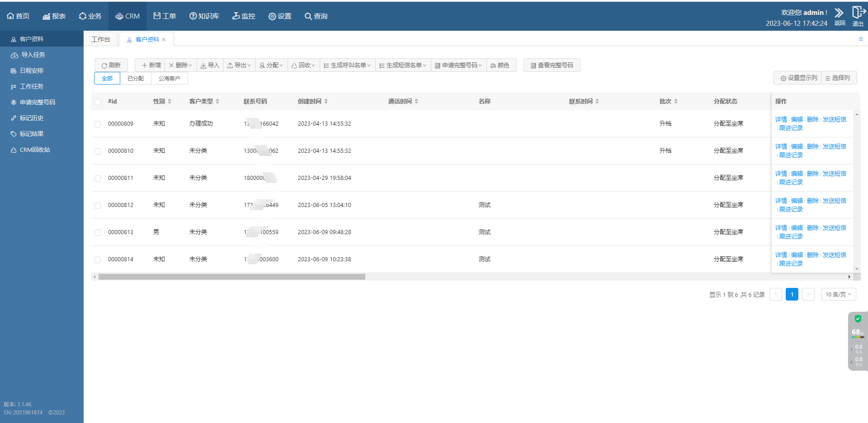Click the 设置显示列 button

[798, 78]
